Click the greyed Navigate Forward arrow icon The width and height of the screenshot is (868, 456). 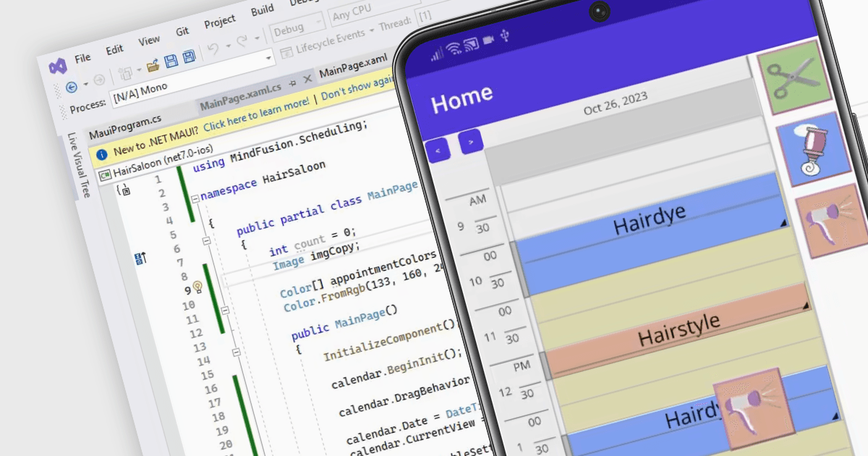coord(100,80)
